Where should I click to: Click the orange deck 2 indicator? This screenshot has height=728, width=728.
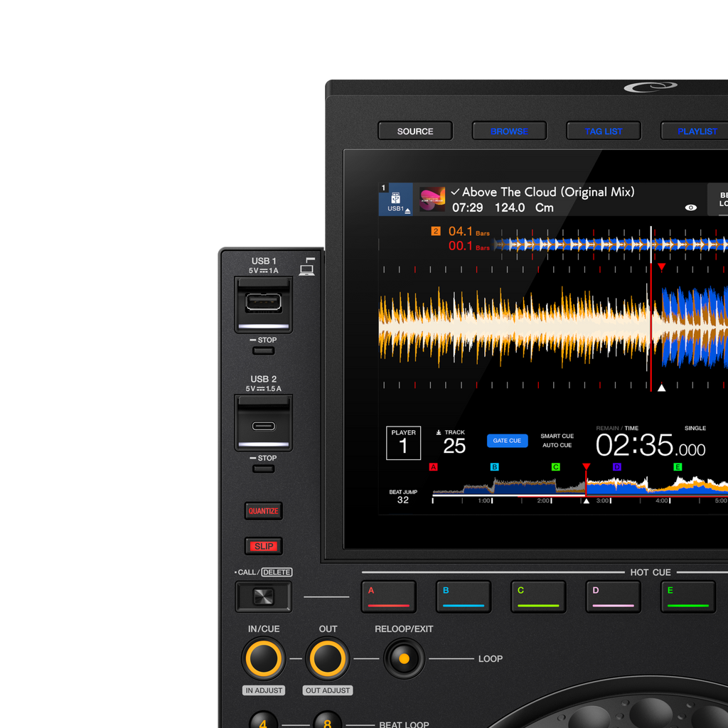click(x=436, y=231)
